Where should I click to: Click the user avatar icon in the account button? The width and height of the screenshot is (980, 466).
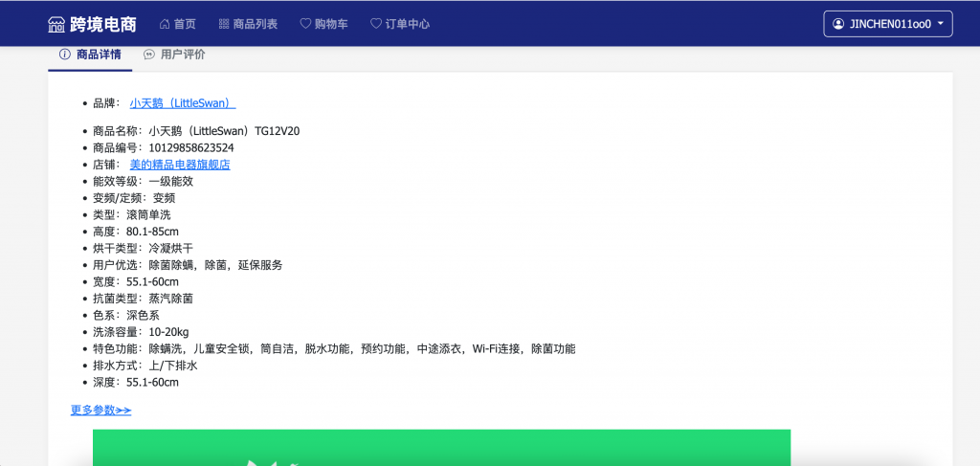coord(838,24)
